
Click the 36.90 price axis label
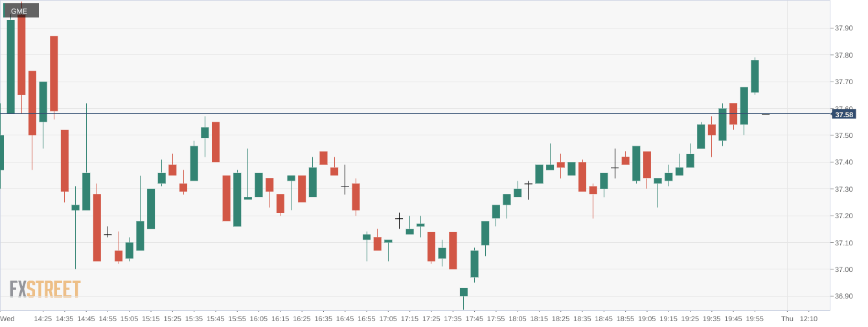point(843,297)
